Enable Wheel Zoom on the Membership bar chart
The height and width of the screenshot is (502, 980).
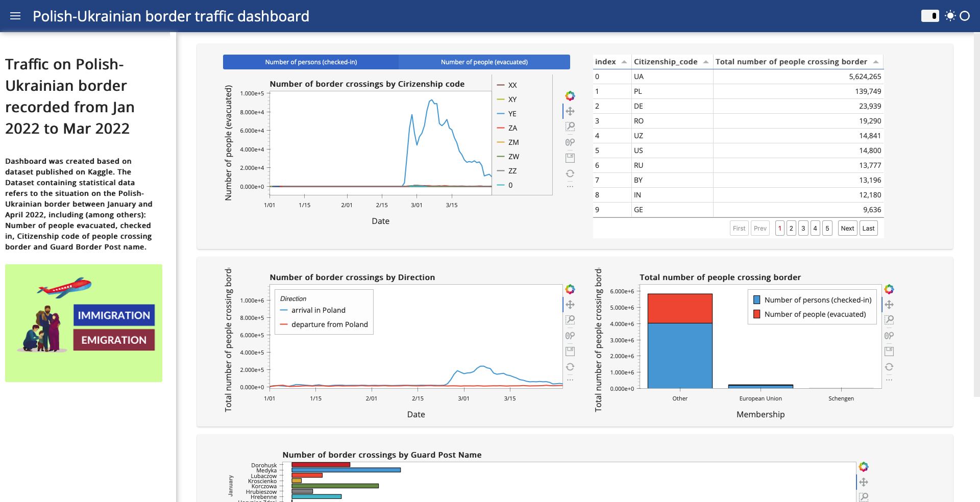point(889,336)
